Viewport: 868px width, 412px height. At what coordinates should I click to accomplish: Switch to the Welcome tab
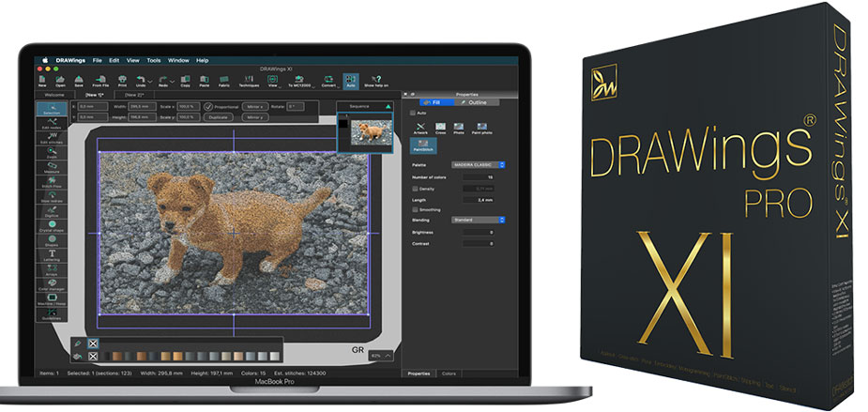53,95
